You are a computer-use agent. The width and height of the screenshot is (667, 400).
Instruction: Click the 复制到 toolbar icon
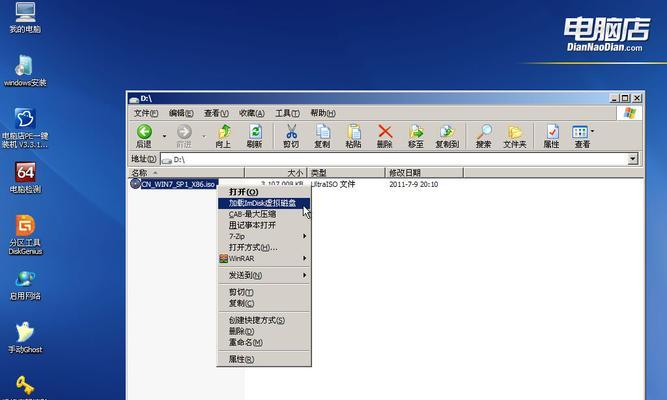447,136
